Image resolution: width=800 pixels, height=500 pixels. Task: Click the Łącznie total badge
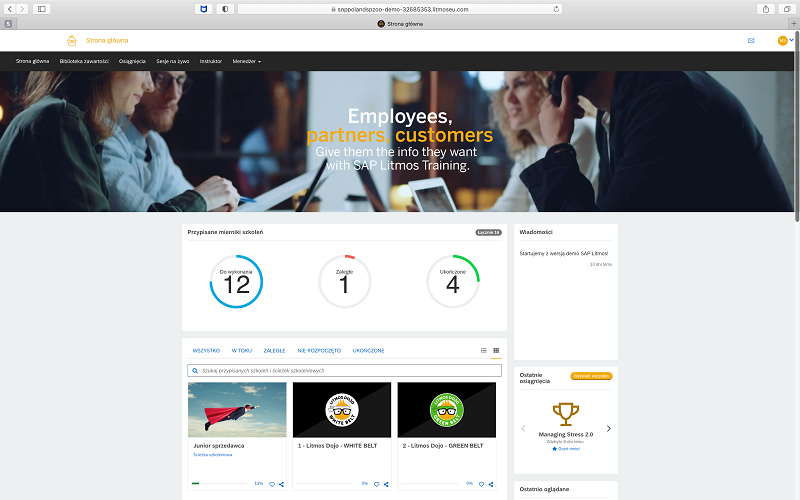[488, 233]
